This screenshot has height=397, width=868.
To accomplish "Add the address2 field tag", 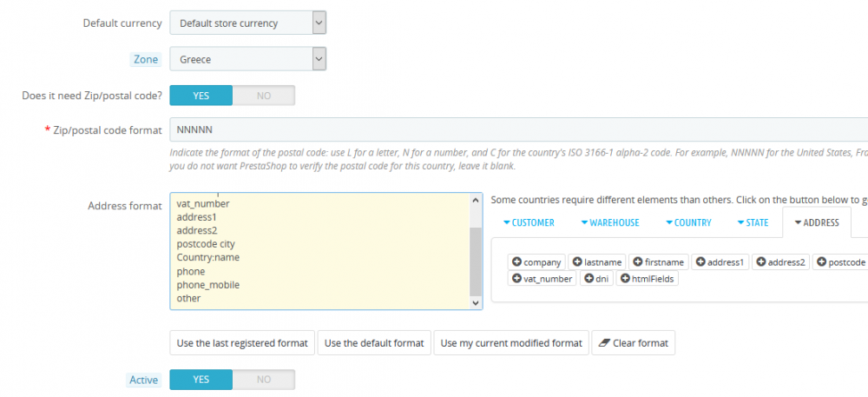I will [x=780, y=261].
